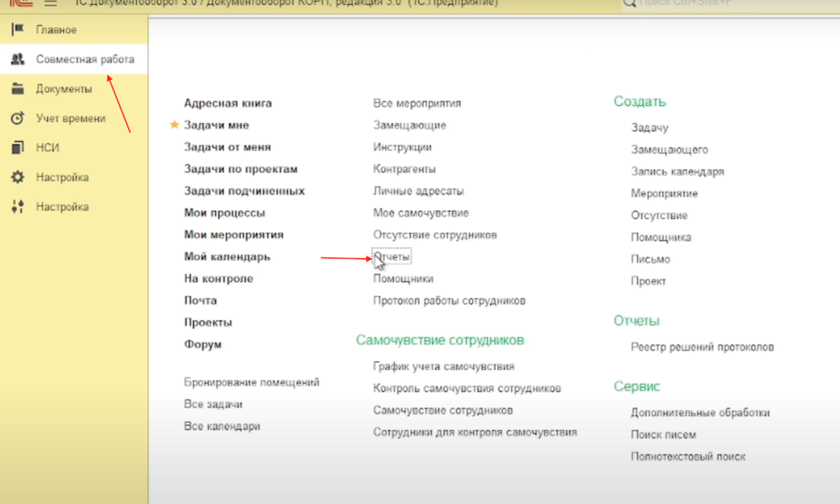Screen dimensions: 840x504
Task: Click the folder icon for Документы
Action: pos(17,89)
